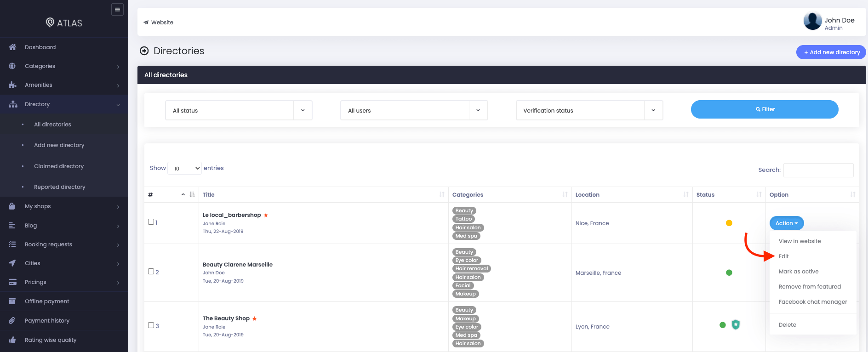Select Delete from the action menu
Image resolution: width=868 pixels, height=352 pixels.
(788, 324)
